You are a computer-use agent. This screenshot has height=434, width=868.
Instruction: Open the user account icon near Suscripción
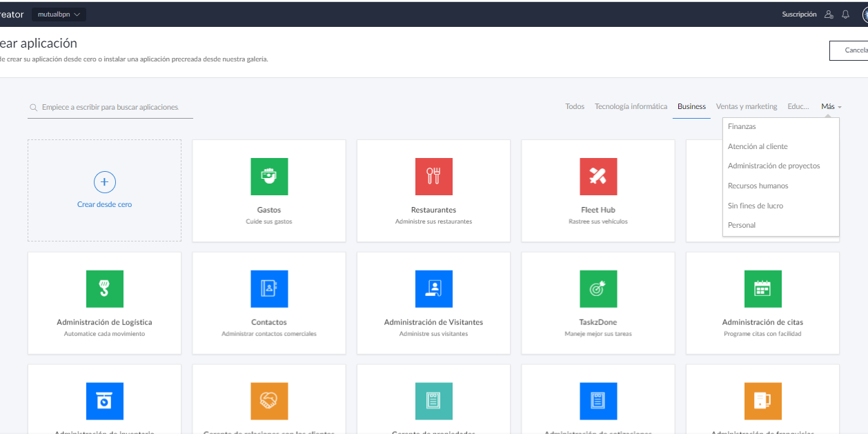click(828, 14)
